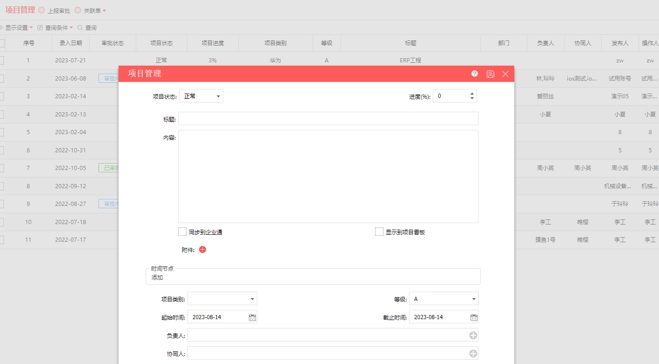The image size is (659, 364).
Task: Open the 查询条件 dropdown
Action: click(55, 28)
